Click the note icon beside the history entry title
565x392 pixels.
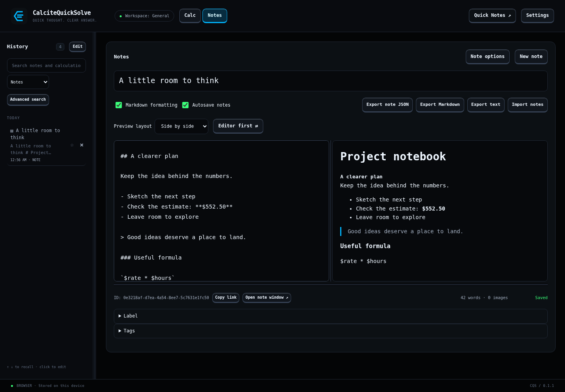12,131
